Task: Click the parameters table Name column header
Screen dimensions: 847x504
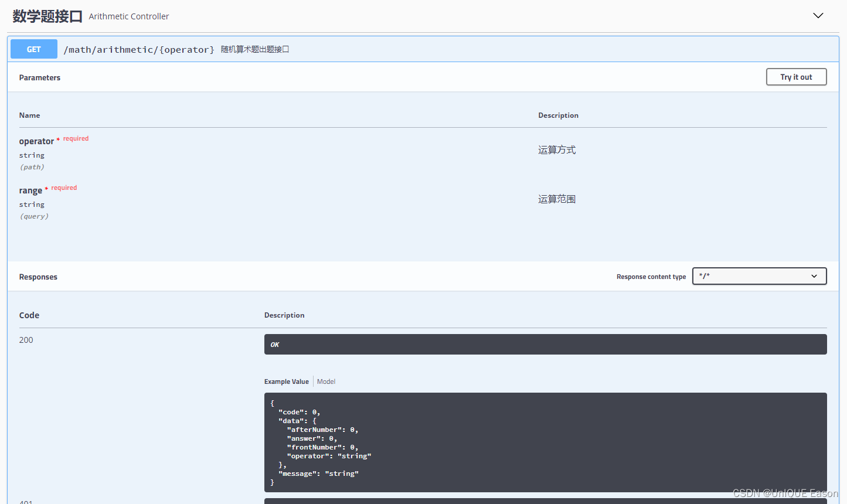Action: coord(29,115)
